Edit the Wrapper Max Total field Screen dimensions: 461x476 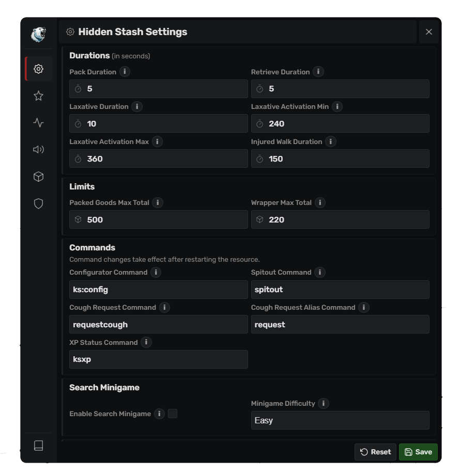coord(340,219)
